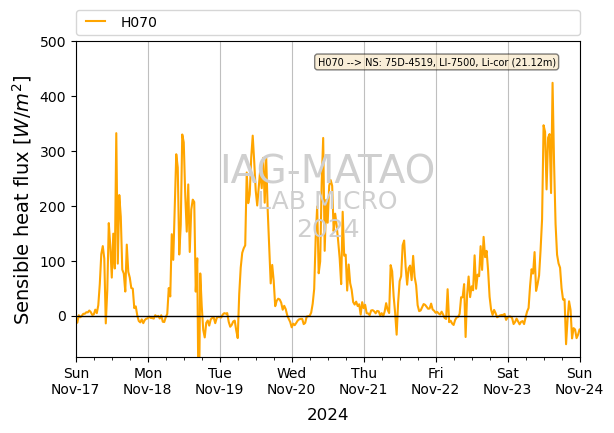Click the Sun Nov-17 date label
The width and height of the screenshot is (614, 433).
point(76,381)
